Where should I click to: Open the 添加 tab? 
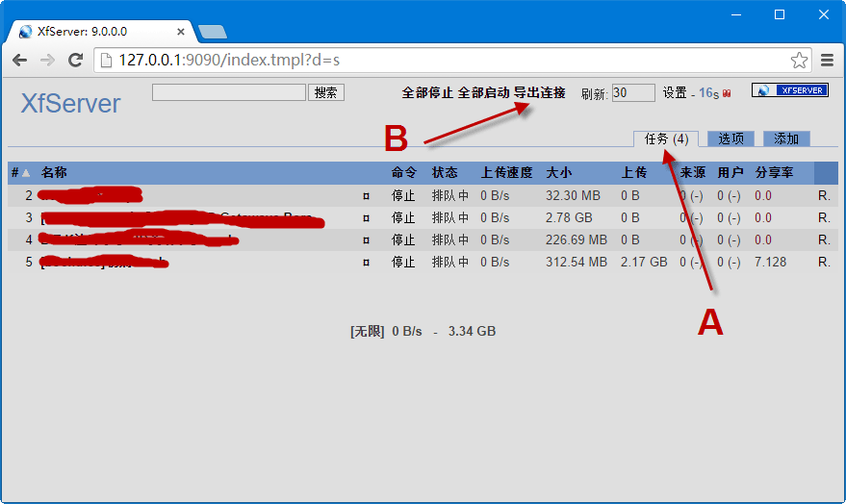786,139
